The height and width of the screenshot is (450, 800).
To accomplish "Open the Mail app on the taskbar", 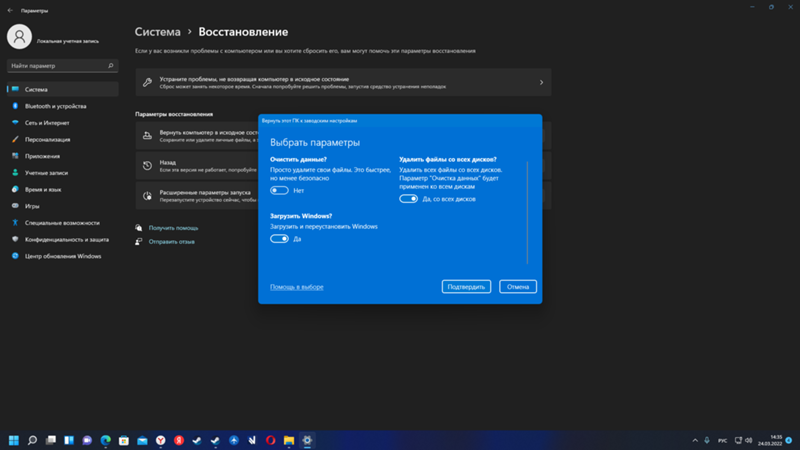I will 142,440.
